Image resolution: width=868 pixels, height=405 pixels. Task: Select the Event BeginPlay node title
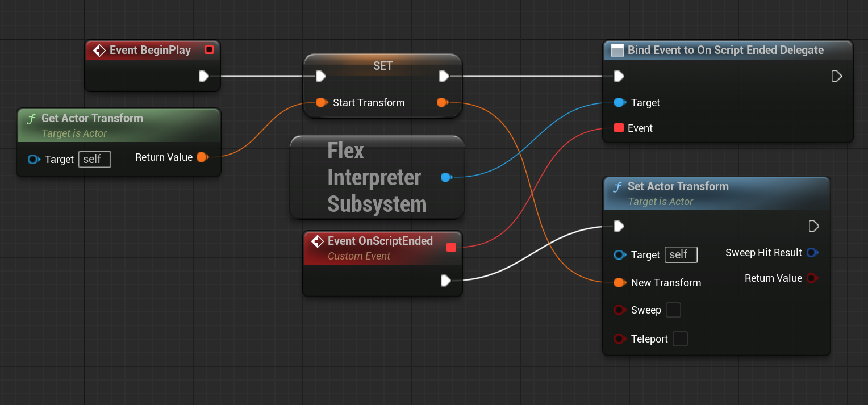[x=150, y=50]
